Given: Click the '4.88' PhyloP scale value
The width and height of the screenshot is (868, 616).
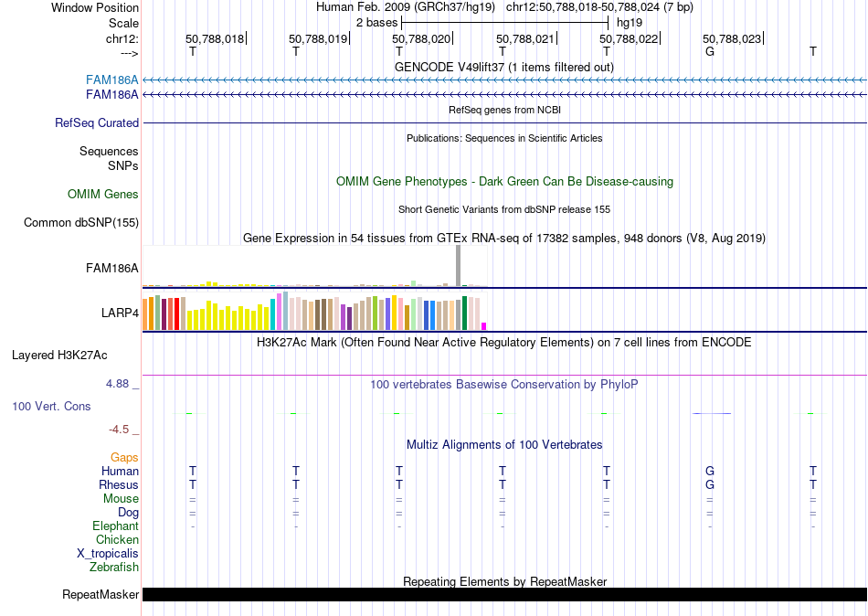Looking at the screenshot, I should (x=117, y=383).
